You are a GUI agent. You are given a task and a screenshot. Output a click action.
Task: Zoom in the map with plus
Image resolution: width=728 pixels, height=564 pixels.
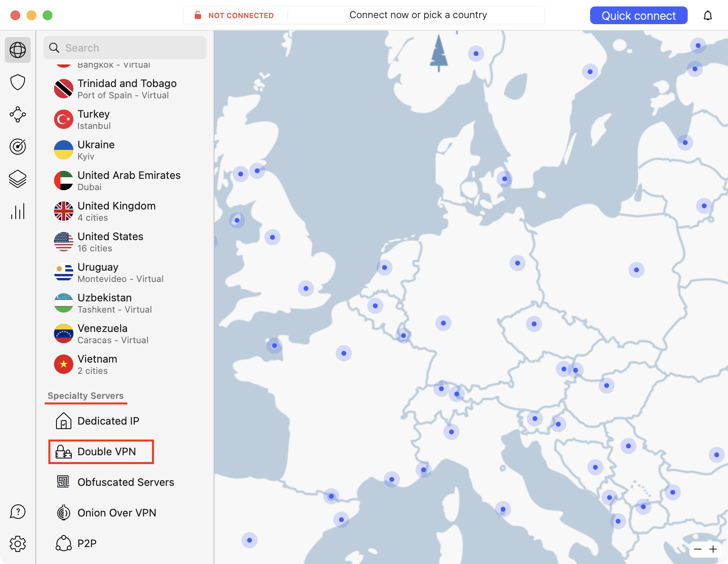point(713,549)
